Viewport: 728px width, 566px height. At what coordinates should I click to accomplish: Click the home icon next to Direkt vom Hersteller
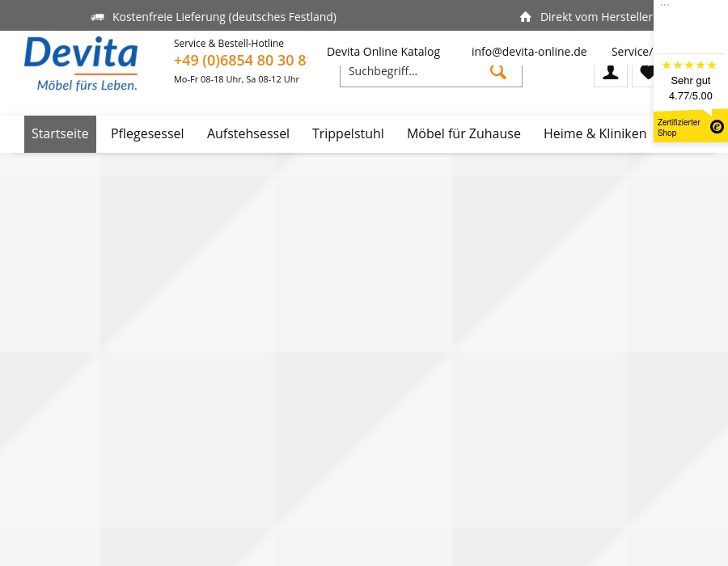526,16
